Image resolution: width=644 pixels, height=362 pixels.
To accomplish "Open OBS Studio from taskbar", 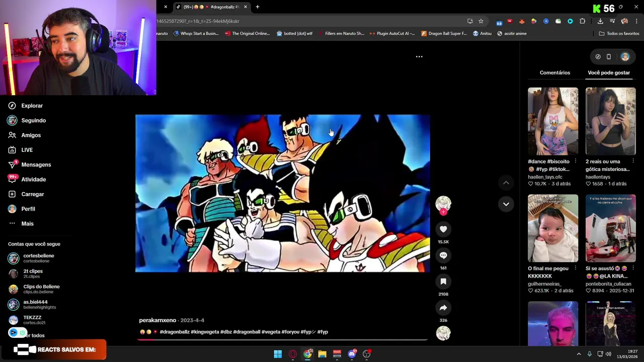I will [367, 354].
